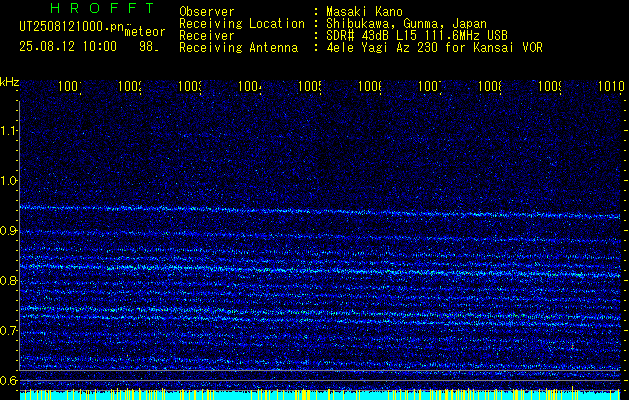This screenshot has height=400, width=629.
Task: Click the 0.9 kHz frequency axis label
Action: 8,231
